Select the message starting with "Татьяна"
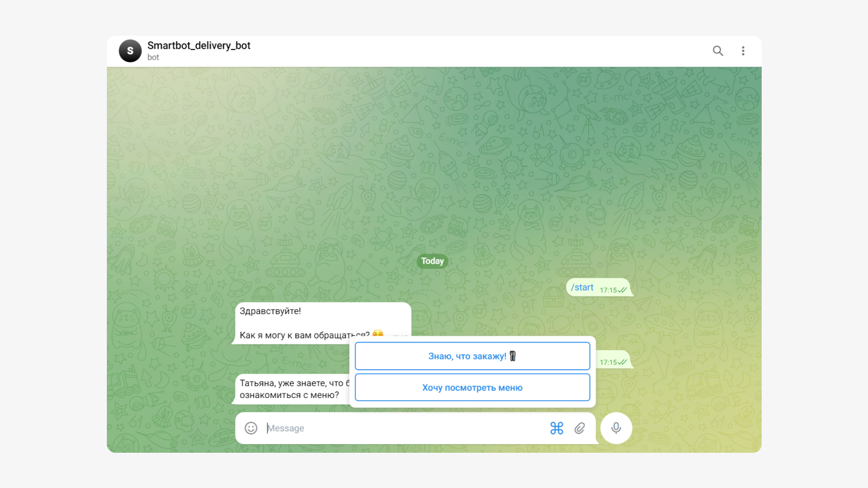Viewport: 868px width, 488px height. (293, 389)
